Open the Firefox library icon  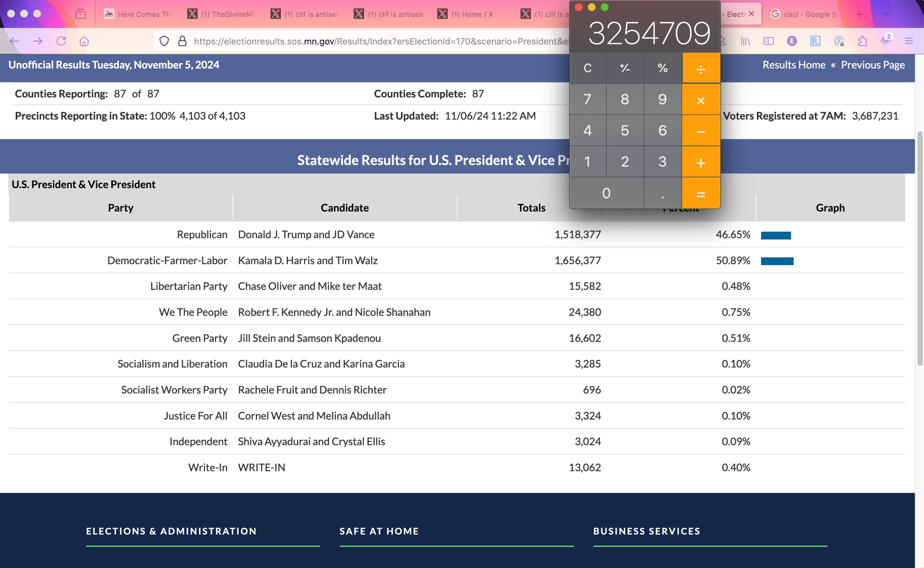coord(745,41)
